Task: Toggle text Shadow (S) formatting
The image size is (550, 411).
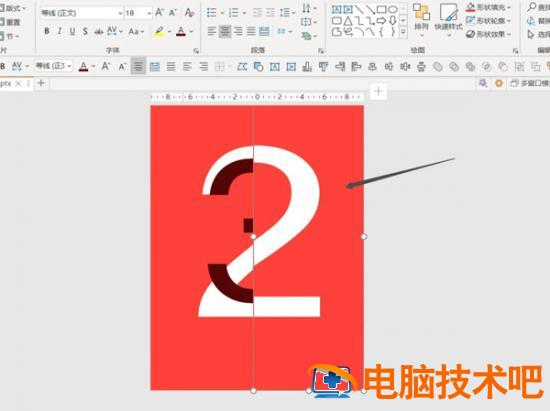Action: click(85, 31)
